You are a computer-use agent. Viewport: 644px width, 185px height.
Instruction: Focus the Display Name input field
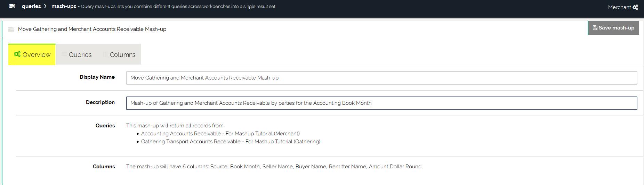pos(381,78)
